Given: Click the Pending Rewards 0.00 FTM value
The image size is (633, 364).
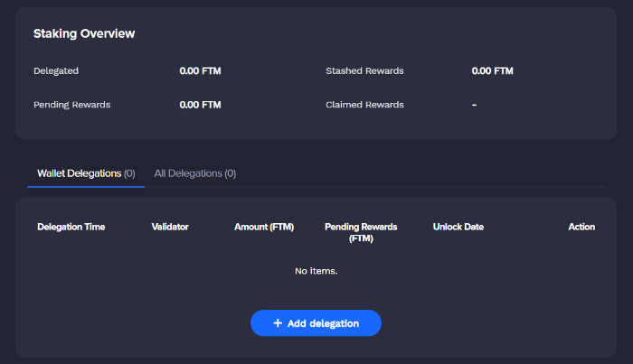Looking at the screenshot, I should point(200,105).
